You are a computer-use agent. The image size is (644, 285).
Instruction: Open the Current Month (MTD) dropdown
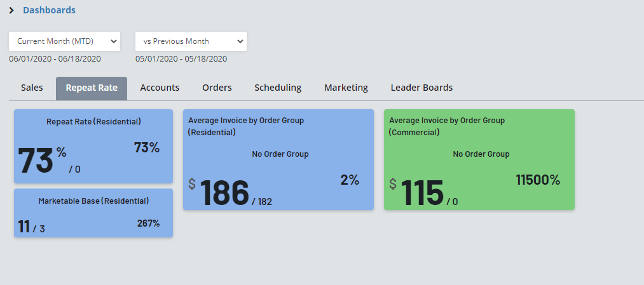(64, 41)
